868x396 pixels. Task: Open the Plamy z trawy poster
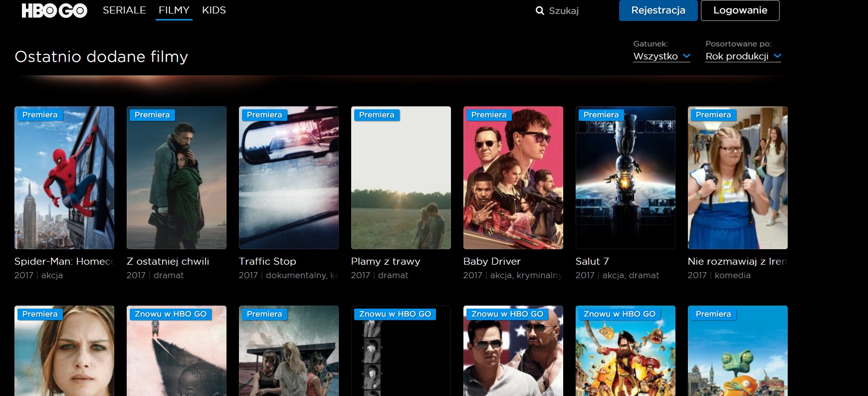(x=401, y=178)
